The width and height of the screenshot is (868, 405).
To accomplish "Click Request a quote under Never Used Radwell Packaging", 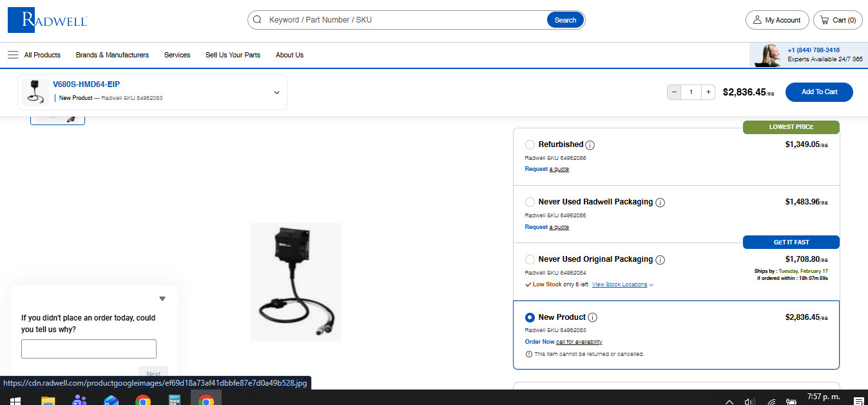I will click(547, 227).
